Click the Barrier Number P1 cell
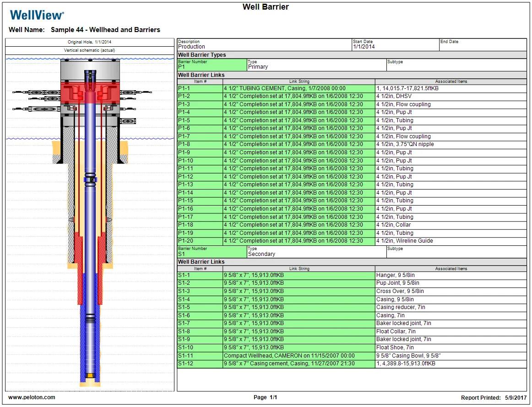Image resolution: width=532 pixels, height=407 pixels. point(211,67)
